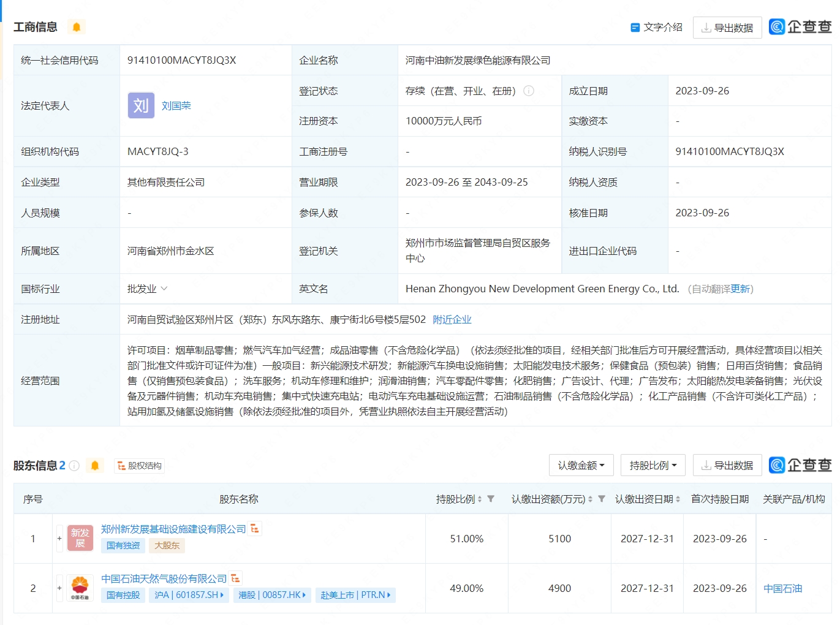The image size is (840, 625).
Task: Click 企查查 logo in 股东信息 header
Action: point(800,465)
